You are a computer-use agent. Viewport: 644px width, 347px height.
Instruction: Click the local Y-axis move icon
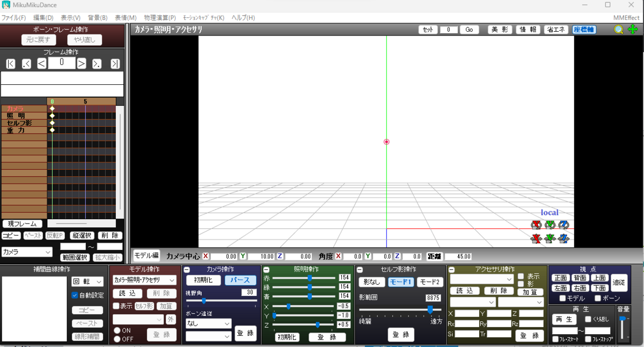pyautogui.click(x=550, y=238)
